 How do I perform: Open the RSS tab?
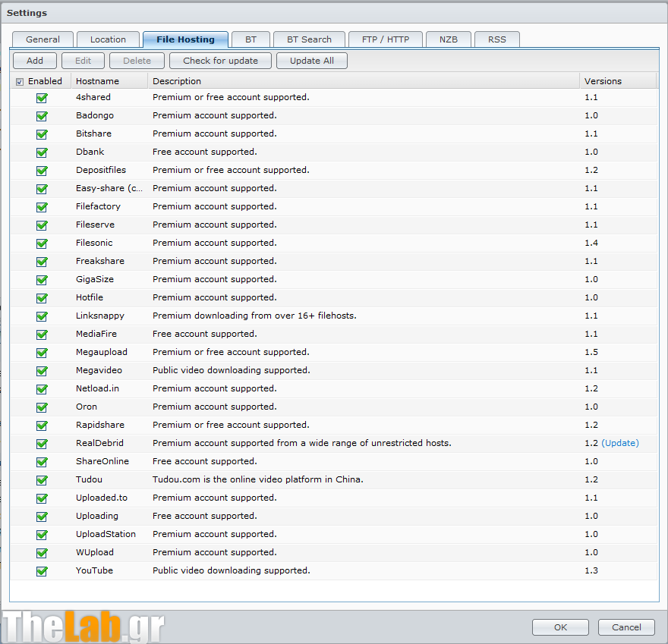click(496, 39)
